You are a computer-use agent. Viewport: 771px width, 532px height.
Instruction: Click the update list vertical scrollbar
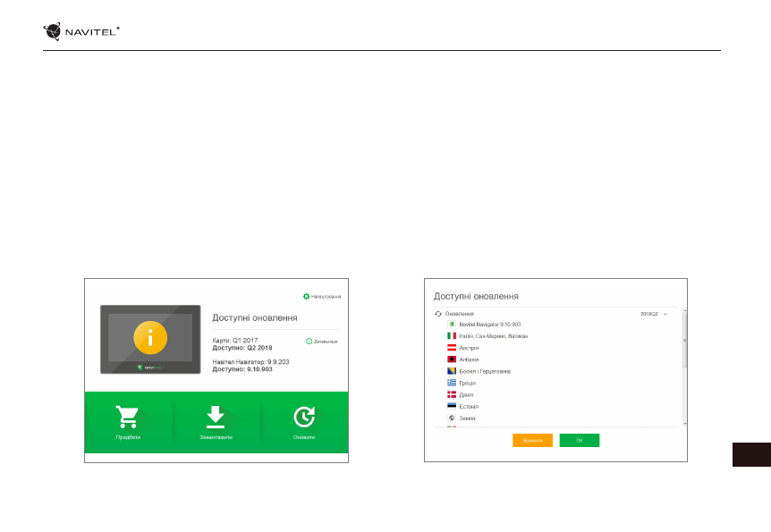(x=684, y=340)
